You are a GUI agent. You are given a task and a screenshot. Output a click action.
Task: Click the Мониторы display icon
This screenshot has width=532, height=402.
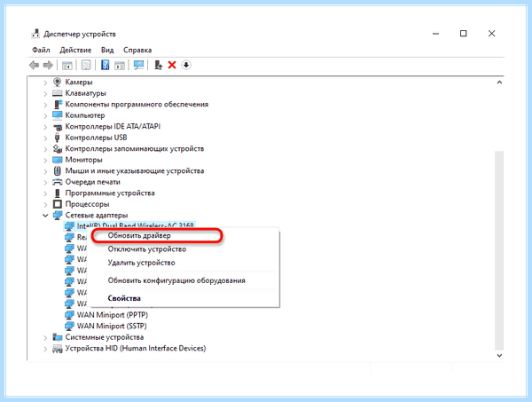(x=58, y=160)
